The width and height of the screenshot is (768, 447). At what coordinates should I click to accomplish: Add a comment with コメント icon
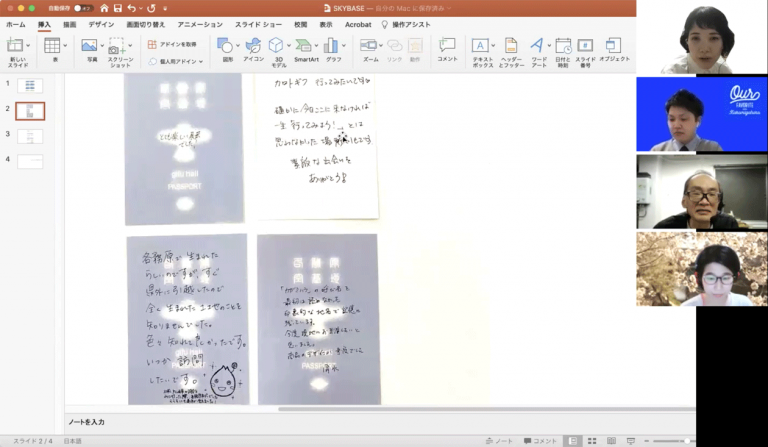tap(447, 45)
